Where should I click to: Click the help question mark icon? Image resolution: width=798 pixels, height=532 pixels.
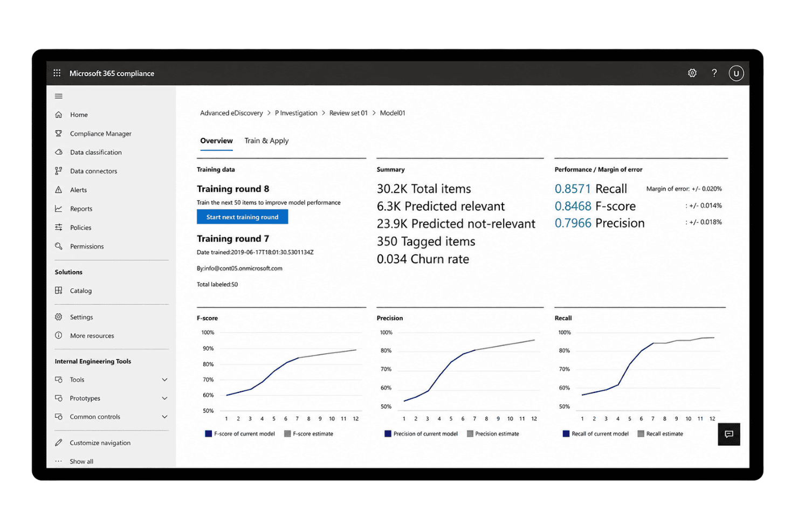click(x=714, y=73)
